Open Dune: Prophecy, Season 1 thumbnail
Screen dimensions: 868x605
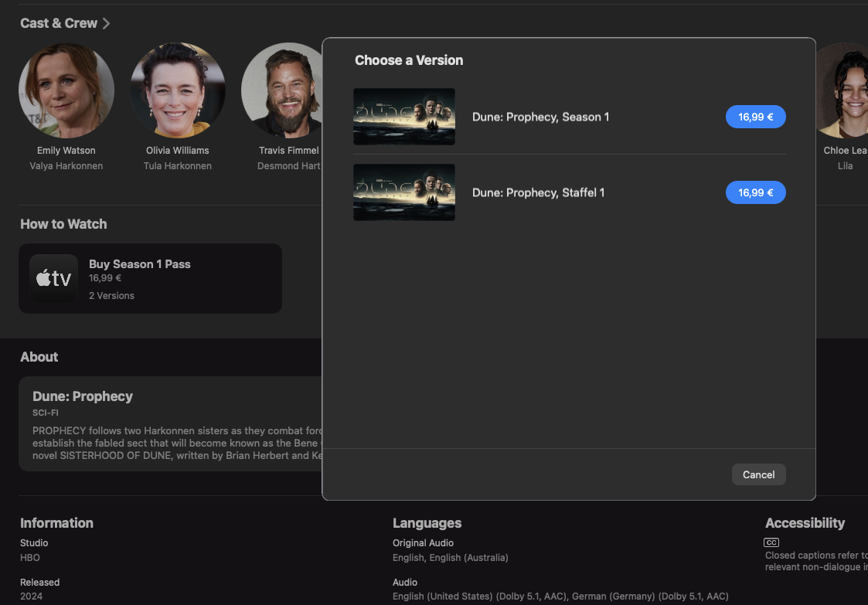[404, 117]
